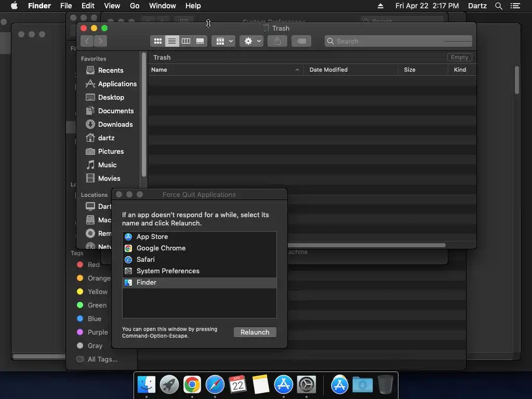The image size is (532, 399).
Task: Open the View menu
Action: click(x=112, y=6)
